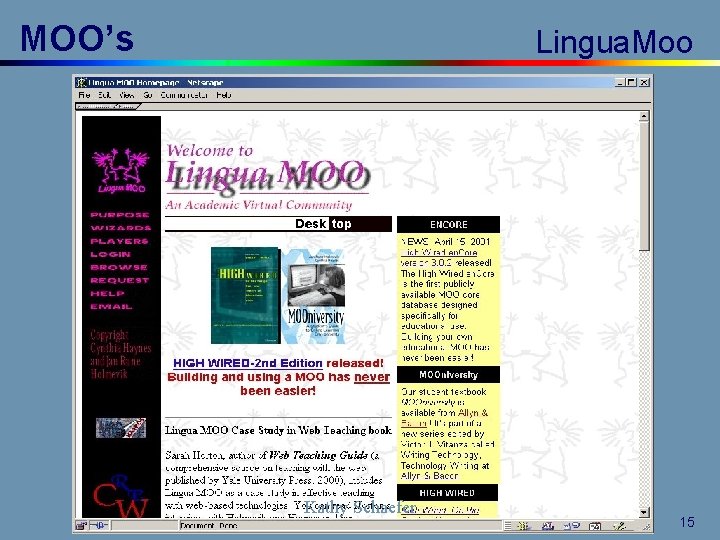
Task: Click the High Wired book cover image
Action: coord(246,295)
